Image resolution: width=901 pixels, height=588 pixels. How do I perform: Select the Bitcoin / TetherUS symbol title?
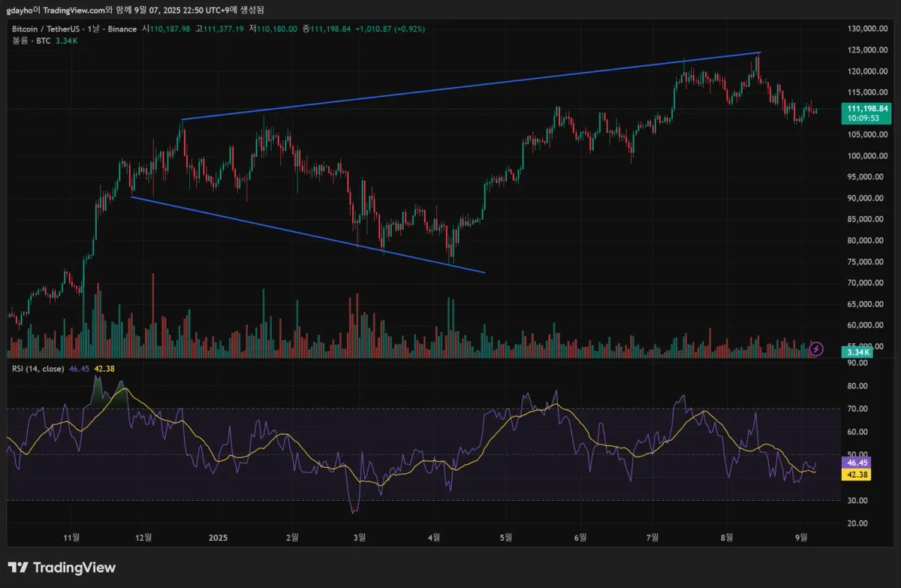coord(47,29)
